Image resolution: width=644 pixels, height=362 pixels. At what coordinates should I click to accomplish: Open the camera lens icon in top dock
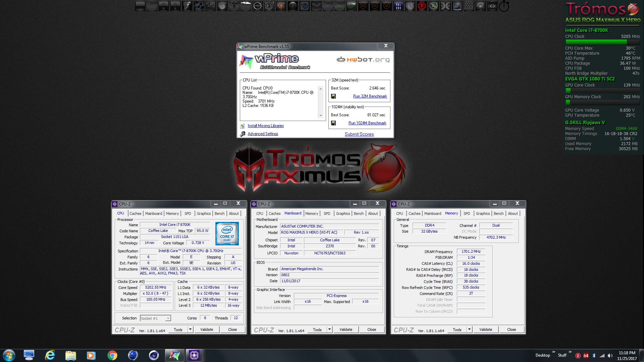pos(269,6)
